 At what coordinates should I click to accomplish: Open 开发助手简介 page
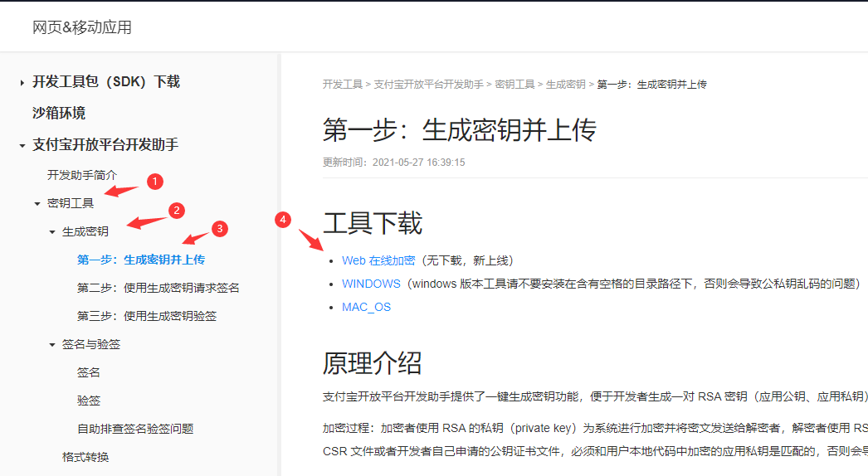point(82,175)
